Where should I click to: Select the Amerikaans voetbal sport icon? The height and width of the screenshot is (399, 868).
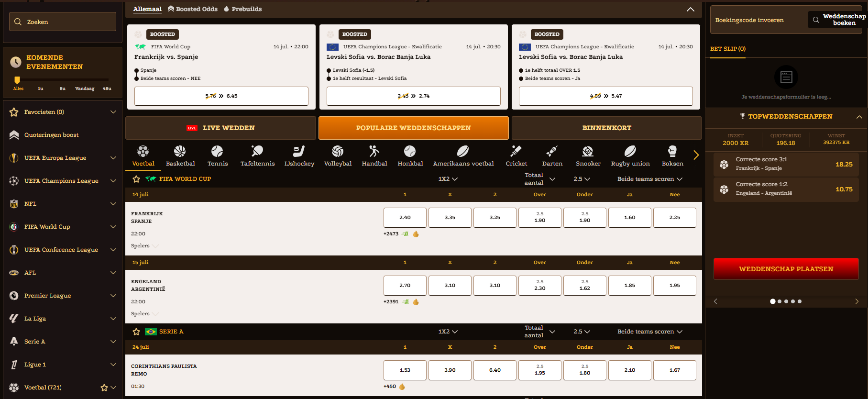point(463,151)
